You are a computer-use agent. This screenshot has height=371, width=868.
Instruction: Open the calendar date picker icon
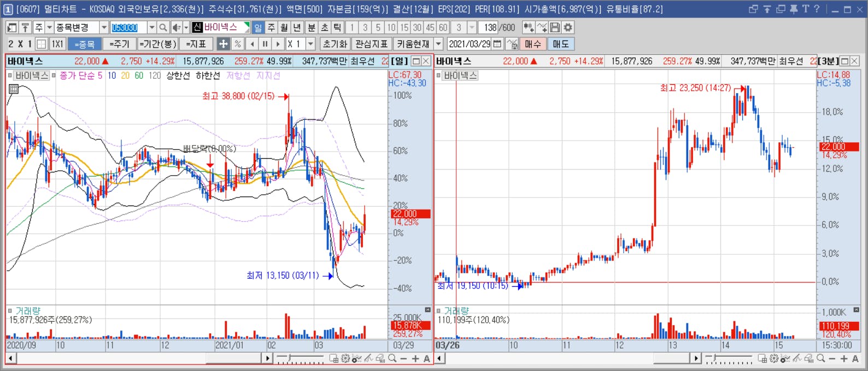497,44
